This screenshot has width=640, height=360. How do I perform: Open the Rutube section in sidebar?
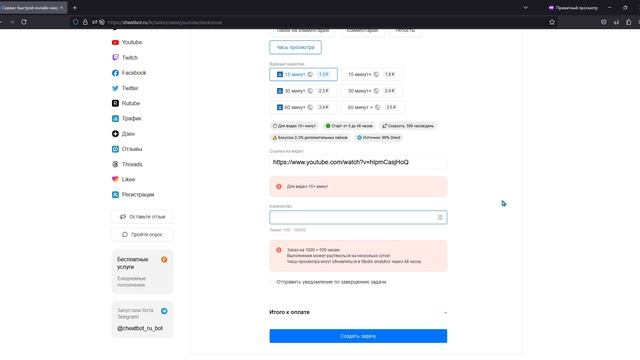(x=126, y=103)
